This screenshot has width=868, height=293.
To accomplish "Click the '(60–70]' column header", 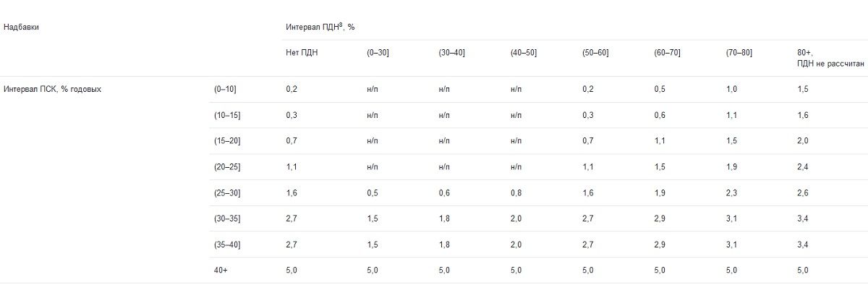I will (x=667, y=53).
